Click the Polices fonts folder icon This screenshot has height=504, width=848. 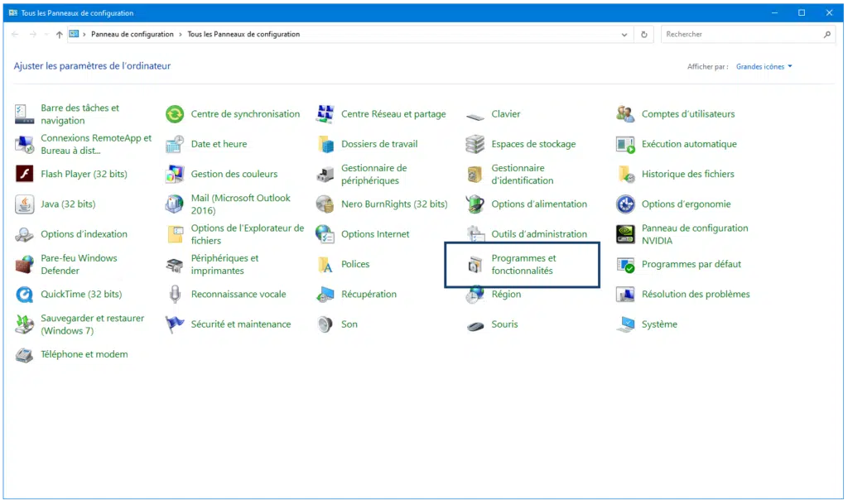pyautogui.click(x=325, y=264)
